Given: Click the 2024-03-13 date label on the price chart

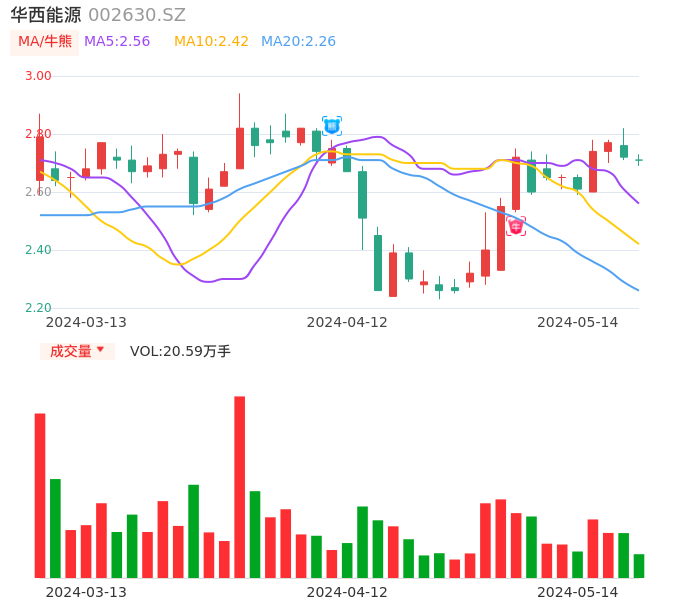Looking at the screenshot, I should coord(86,322).
